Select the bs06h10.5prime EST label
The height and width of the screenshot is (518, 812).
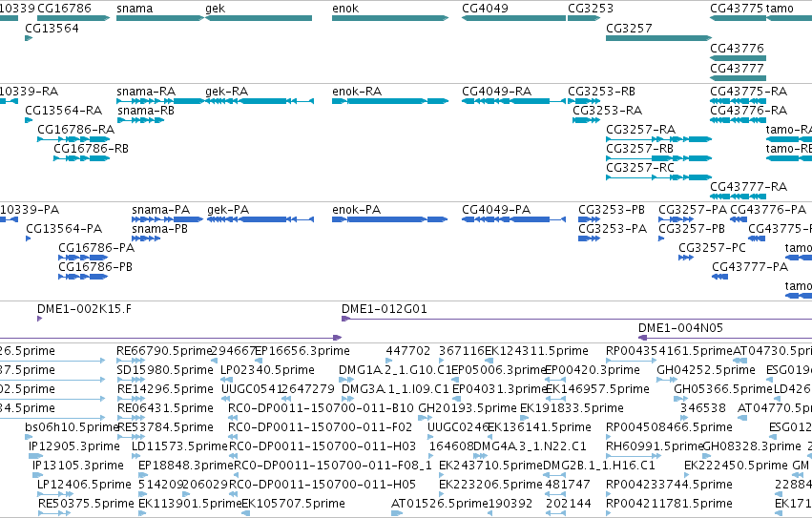[73, 428]
